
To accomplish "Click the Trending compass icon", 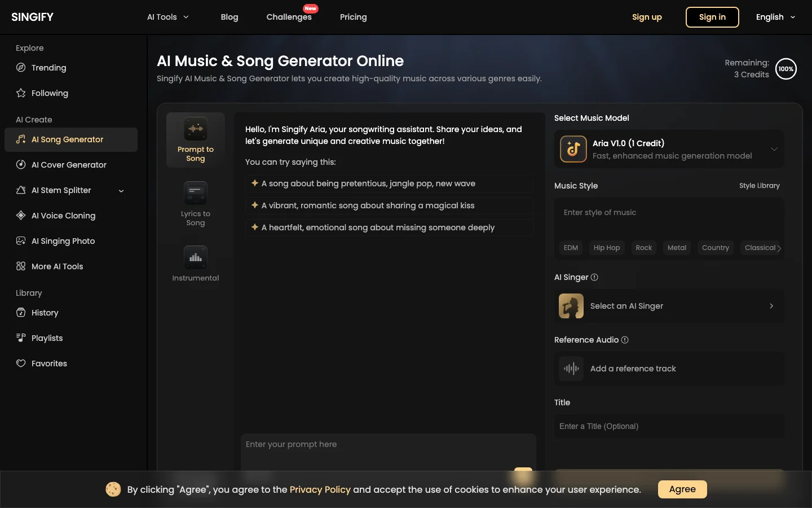I will point(21,68).
